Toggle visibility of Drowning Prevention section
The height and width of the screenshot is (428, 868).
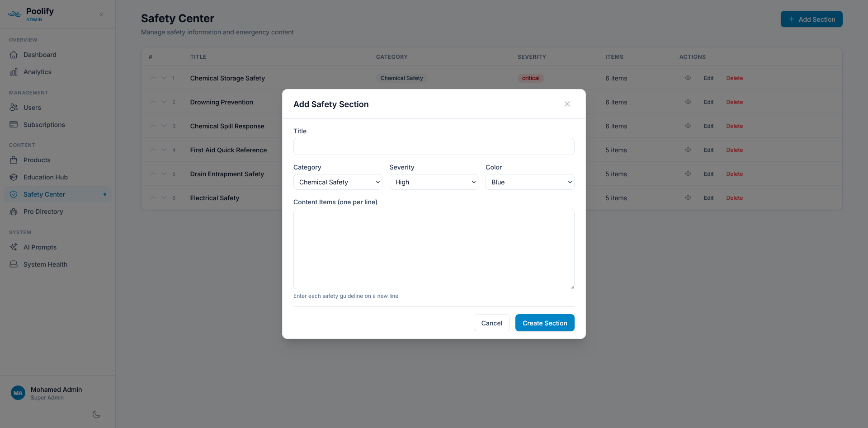[x=688, y=102]
